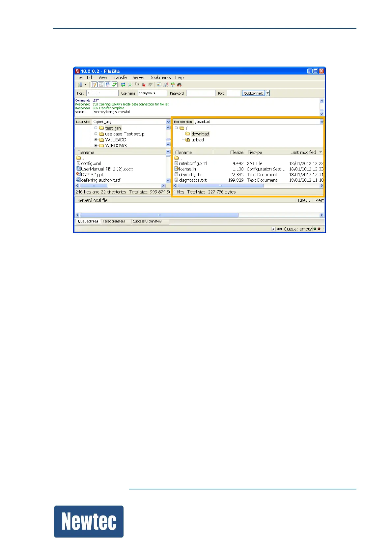Click the Host input field

102,93
